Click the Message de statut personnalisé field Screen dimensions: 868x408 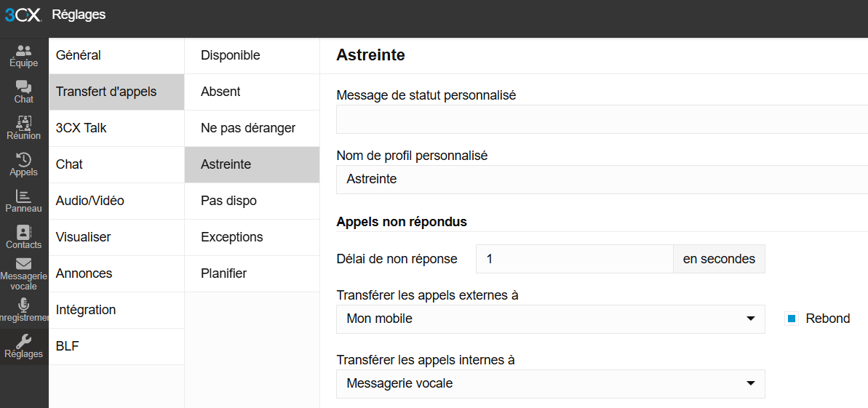[x=601, y=119]
